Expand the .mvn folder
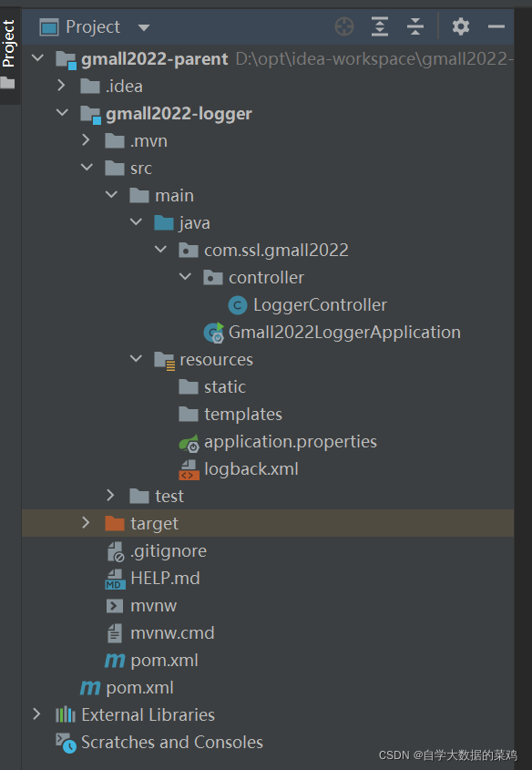Viewport: 532px width, 770px height. [x=87, y=140]
